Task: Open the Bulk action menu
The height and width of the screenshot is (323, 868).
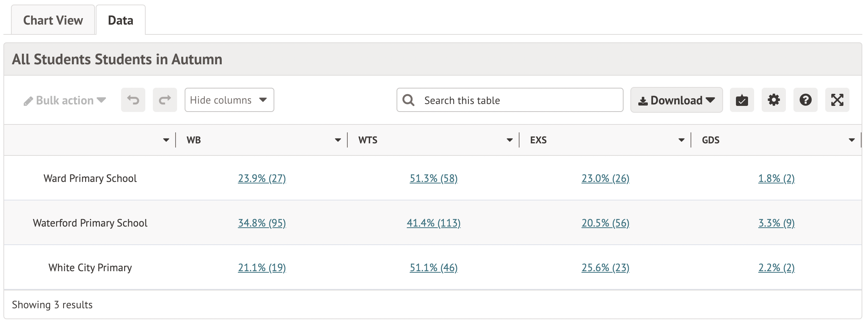Action: pos(65,101)
